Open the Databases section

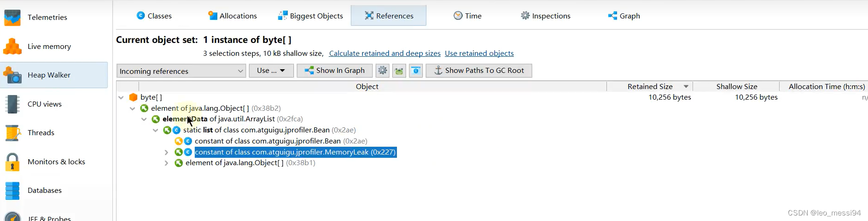(54, 190)
